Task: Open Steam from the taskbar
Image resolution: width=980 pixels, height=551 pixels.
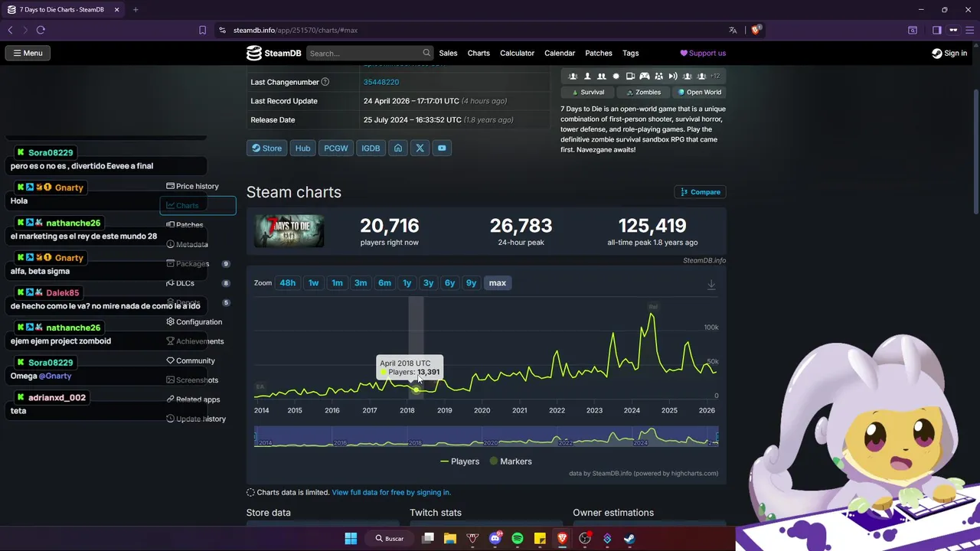Action: pyautogui.click(x=629, y=538)
